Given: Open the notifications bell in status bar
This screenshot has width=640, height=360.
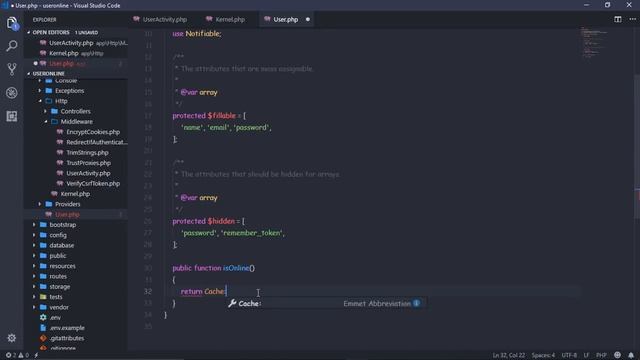Looking at the screenshot, I should [x=631, y=355].
